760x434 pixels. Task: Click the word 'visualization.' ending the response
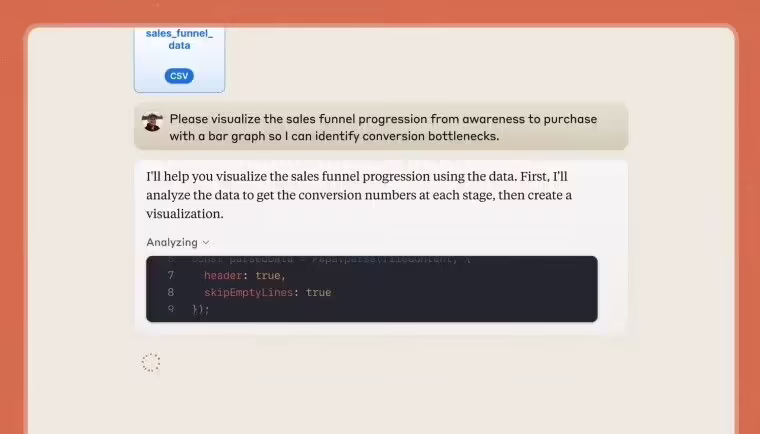click(x=185, y=213)
